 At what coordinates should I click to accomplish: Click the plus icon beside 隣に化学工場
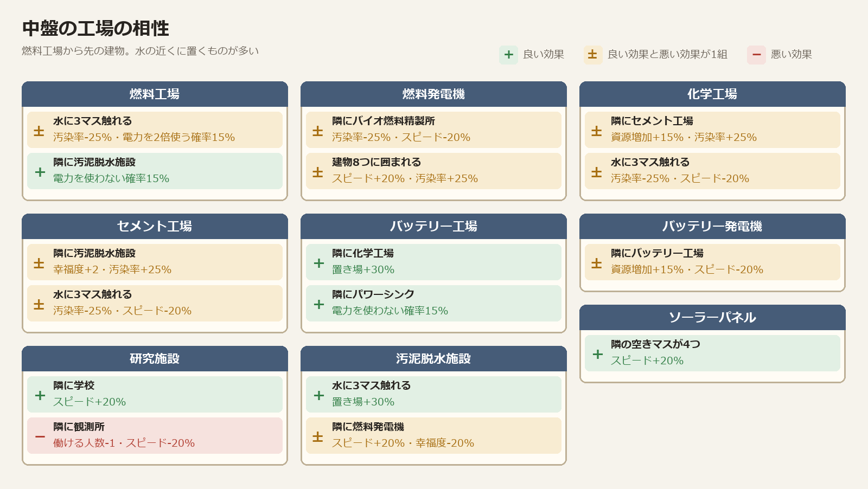(319, 263)
